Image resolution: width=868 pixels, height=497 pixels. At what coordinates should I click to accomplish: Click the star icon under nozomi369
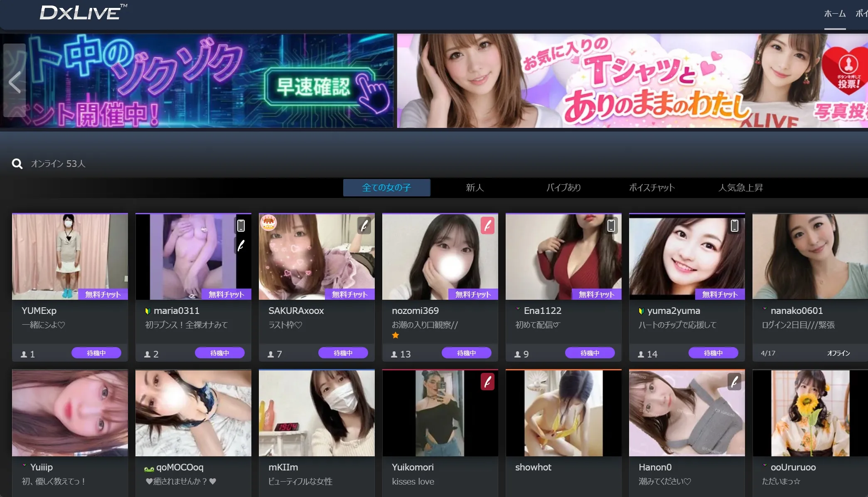tap(395, 335)
